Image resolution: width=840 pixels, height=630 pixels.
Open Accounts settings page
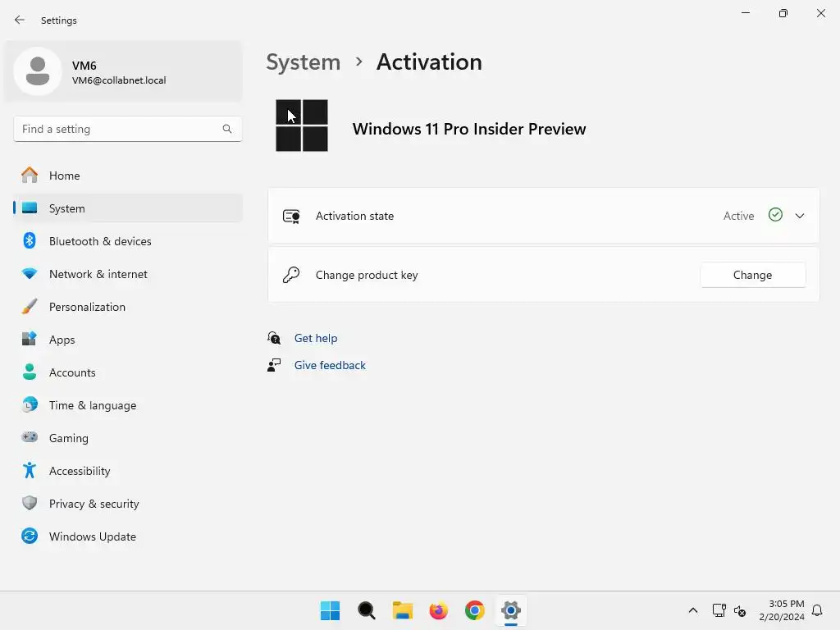tap(127, 372)
